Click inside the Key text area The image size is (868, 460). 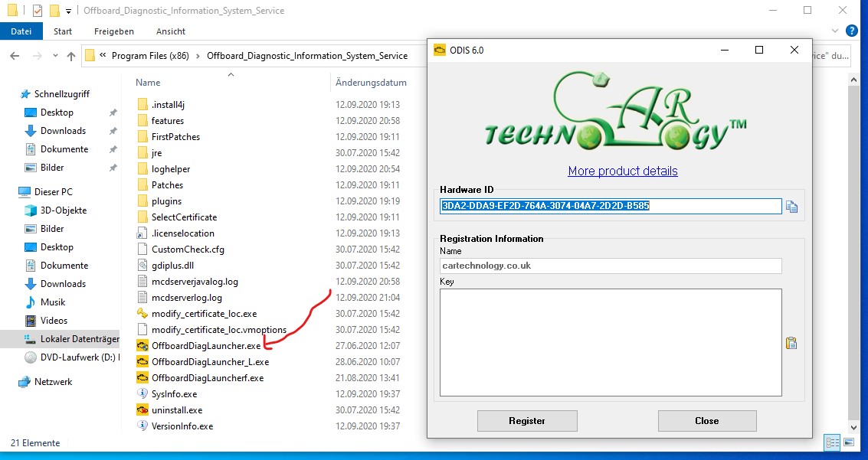[x=611, y=342]
